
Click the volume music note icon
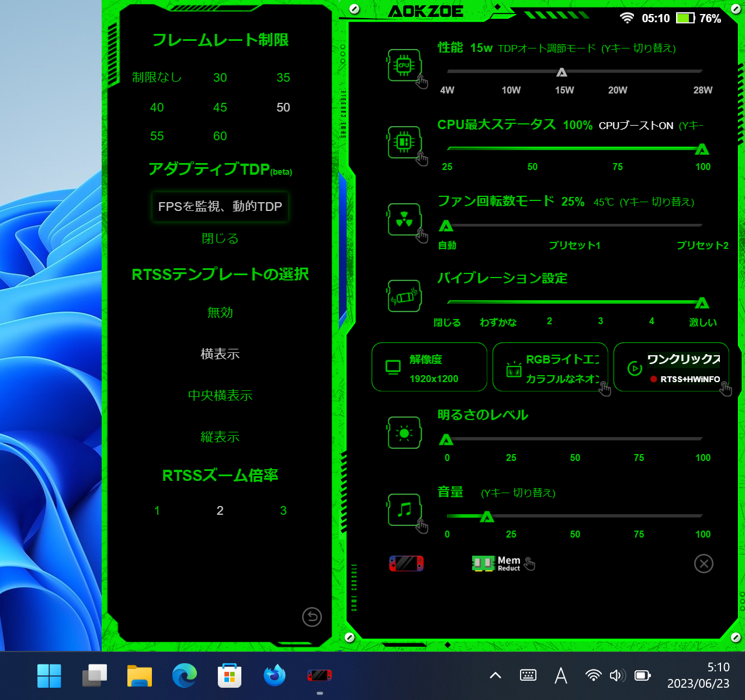pyautogui.click(x=404, y=510)
